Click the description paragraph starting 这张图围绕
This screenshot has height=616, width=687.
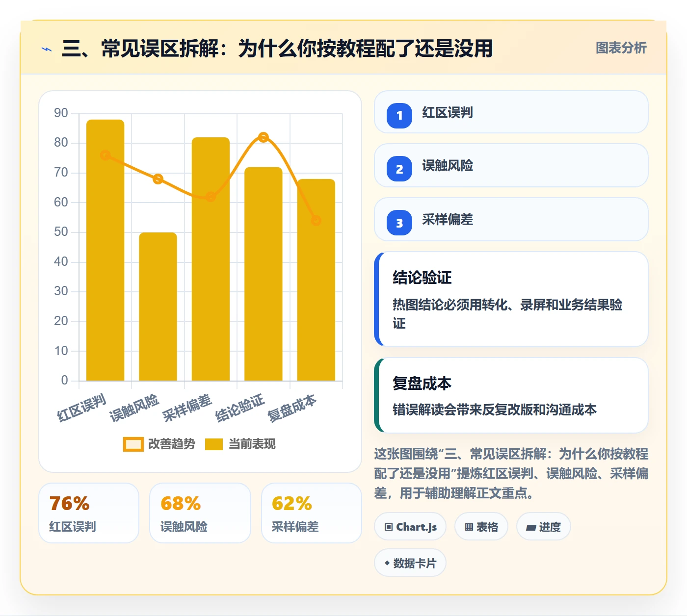(511, 473)
